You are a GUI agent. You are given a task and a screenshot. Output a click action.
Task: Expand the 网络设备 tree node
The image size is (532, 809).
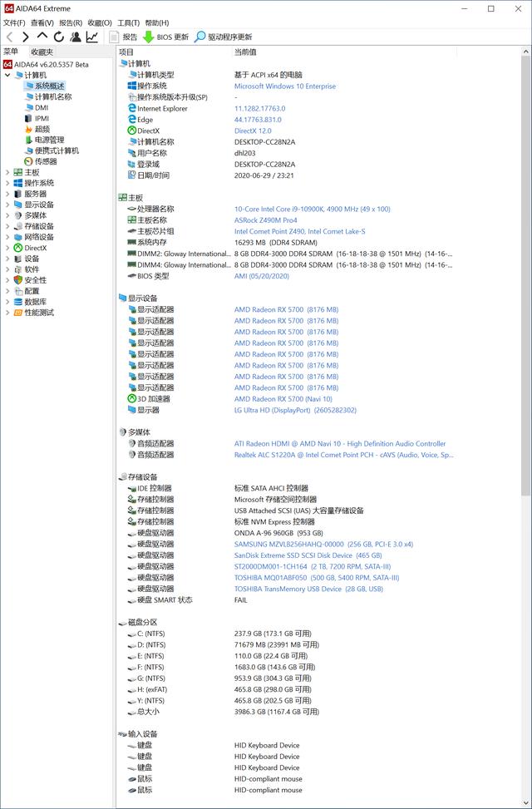[7, 237]
